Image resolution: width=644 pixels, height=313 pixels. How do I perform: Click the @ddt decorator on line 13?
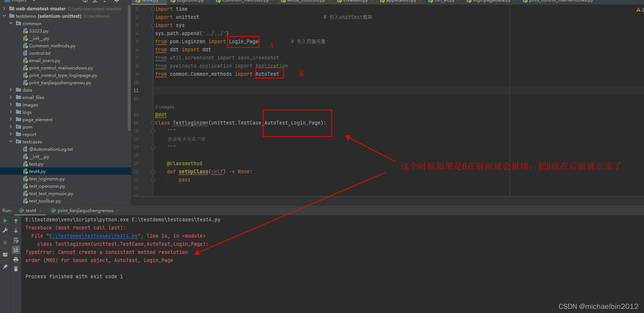(x=161, y=115)
